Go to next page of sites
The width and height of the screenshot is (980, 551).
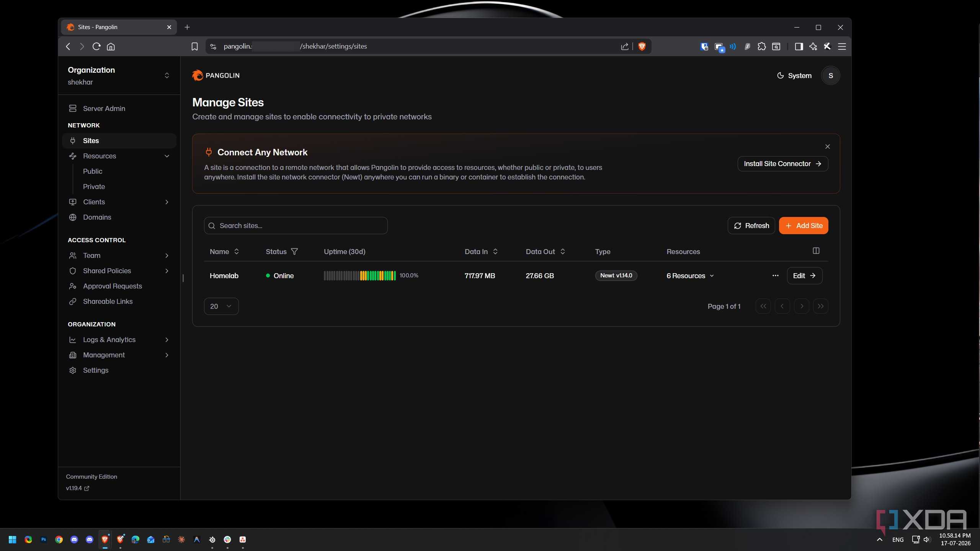(x=801, y=306)
